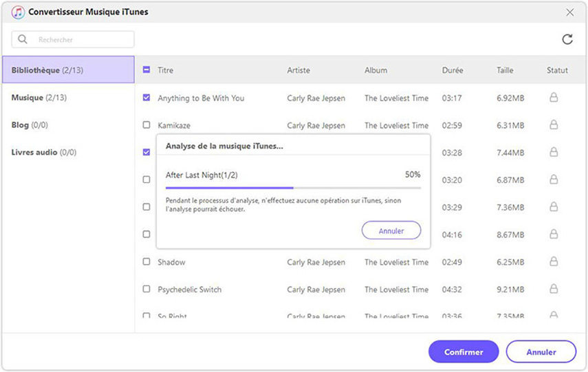Click lock icon in Shadow row

pos(554,261)
